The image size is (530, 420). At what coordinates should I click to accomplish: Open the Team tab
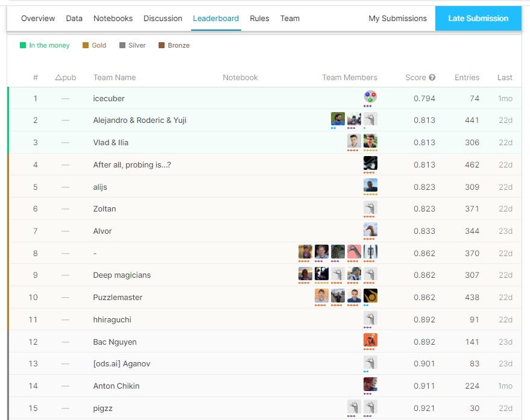pyautogui.click(x=289, y=18)
